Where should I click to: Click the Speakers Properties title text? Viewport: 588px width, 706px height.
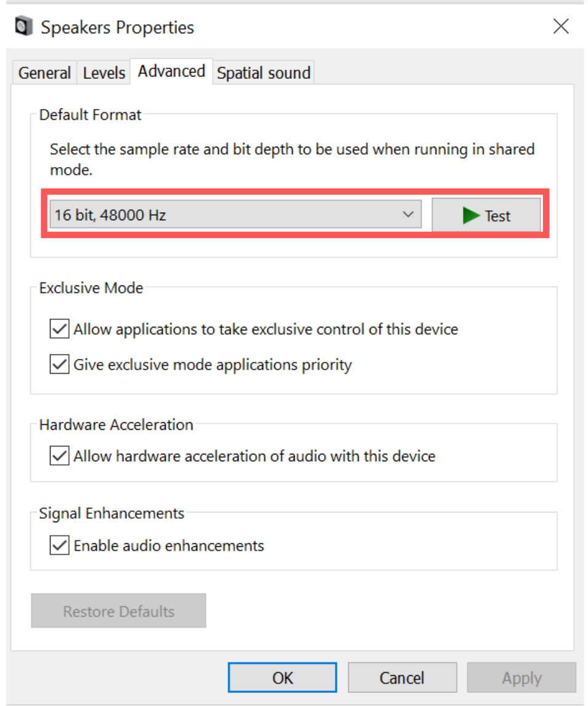pyautogui.click(x=117, y=27)
